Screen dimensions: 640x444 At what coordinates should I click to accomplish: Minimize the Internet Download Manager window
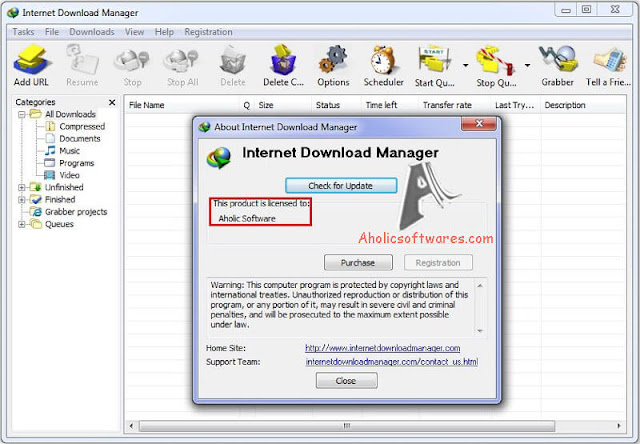coord(566,10)
